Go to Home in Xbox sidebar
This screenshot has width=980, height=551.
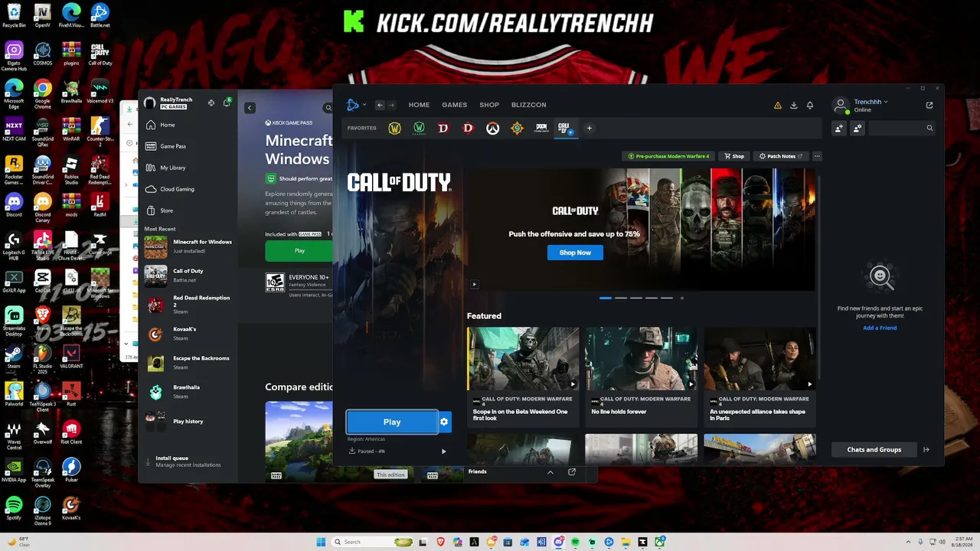pos(167,125)
